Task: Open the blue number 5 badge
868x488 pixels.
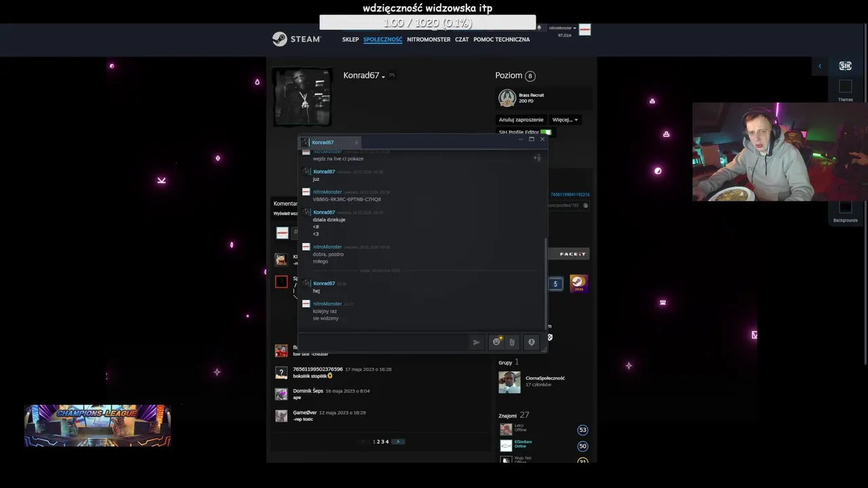Action: 555,284
